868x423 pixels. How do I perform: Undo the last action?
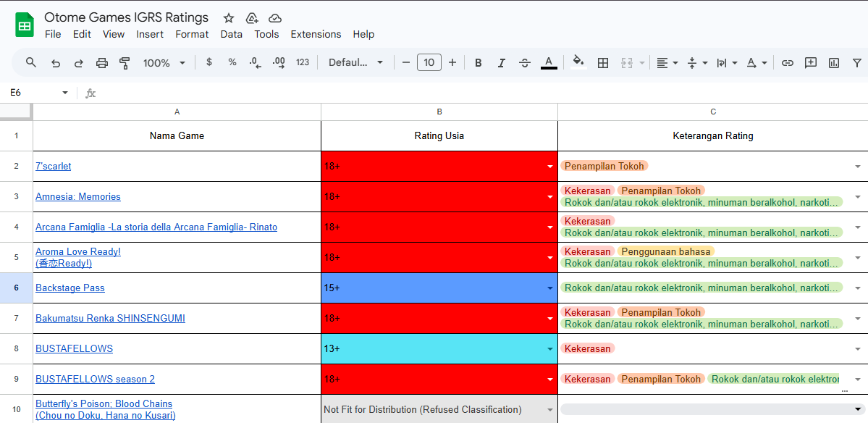click(x=55, y=62)
